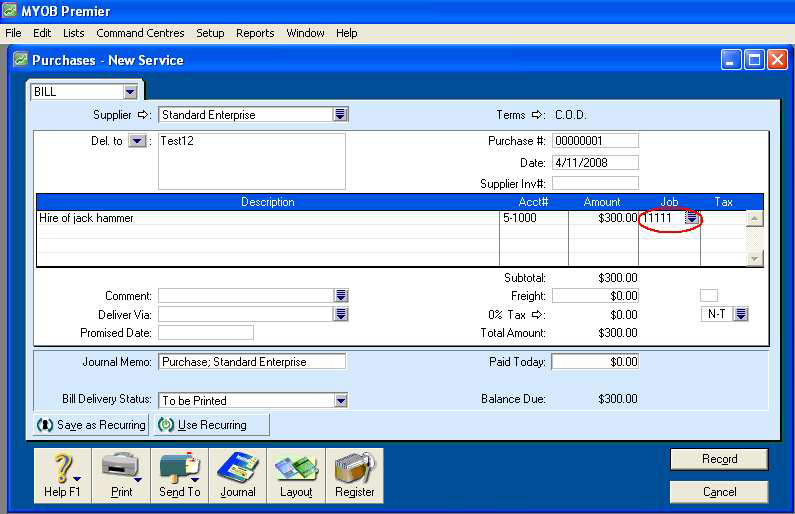Open the Lists menu
Image resolution: width=795 pixels, height=514 pixels.
click(74, 33)
